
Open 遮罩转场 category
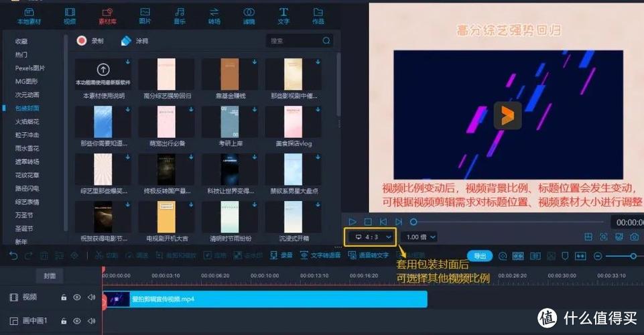[x=27, y=161]
